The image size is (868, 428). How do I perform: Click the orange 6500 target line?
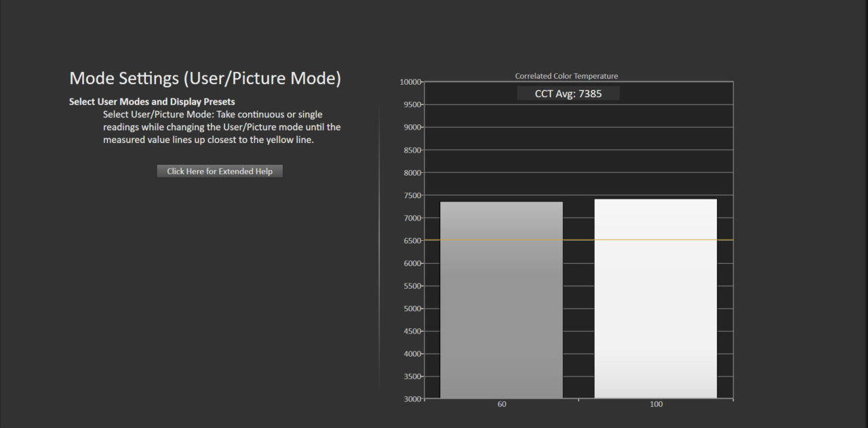point(579,240)
